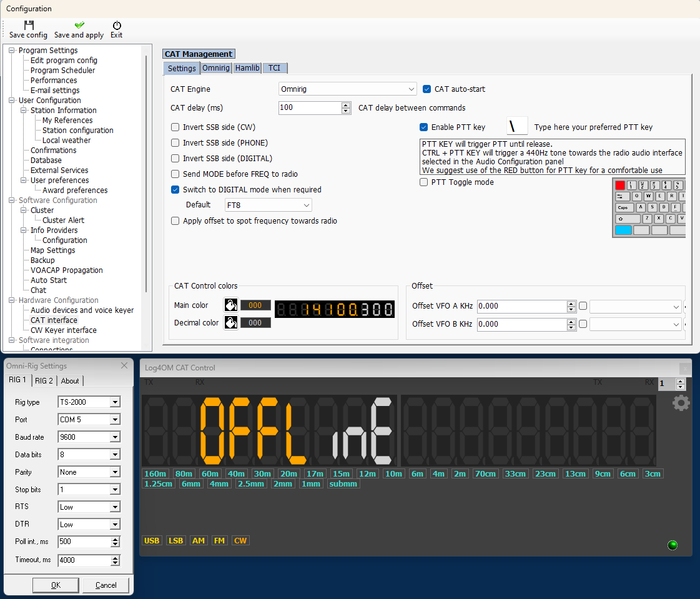Close the Omni-Rig Settings window
The width and height of the screenshot is (700, 599).
[x=124, y=365]
